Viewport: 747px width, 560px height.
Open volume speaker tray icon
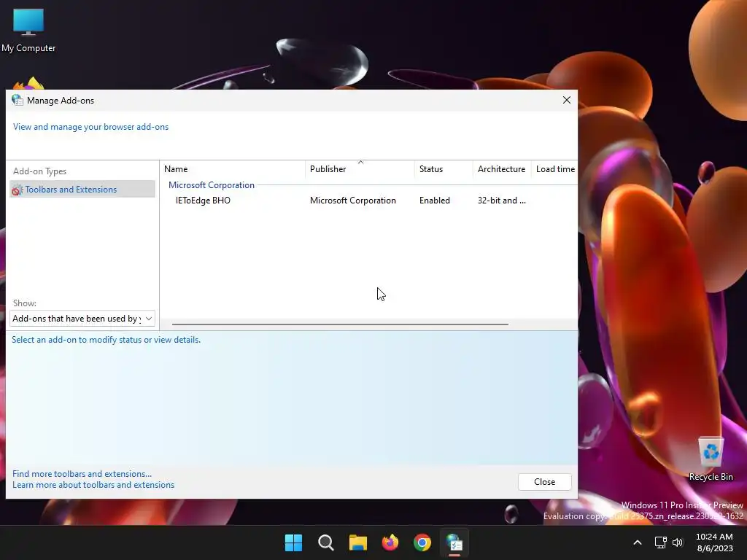tap(678, 542)
